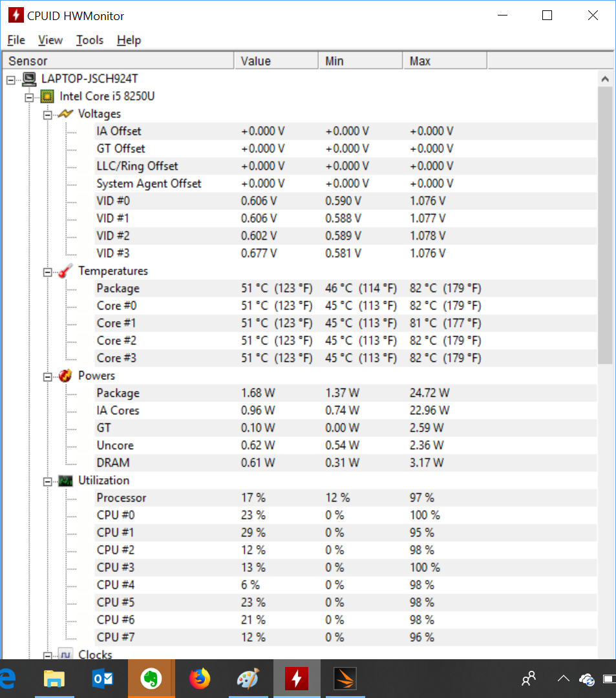Click the cloud sync tray icon
The height and width of the screenshot is (698, 616).
587,679
